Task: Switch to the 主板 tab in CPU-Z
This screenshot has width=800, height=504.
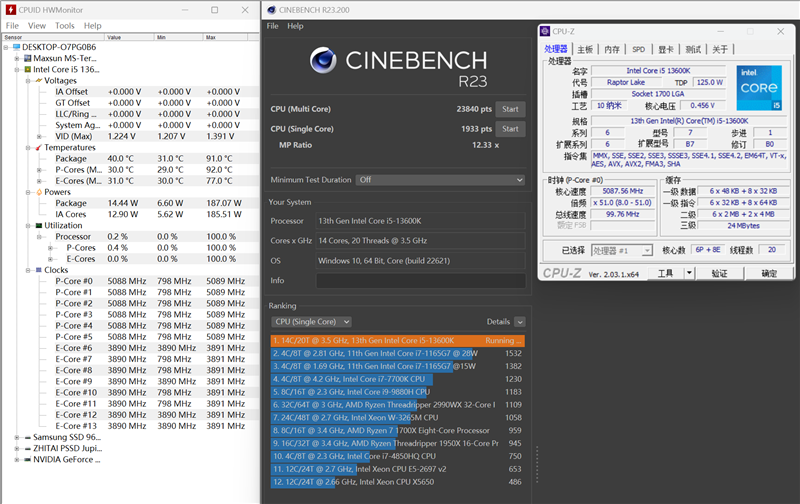Action: tap(585, 49)
